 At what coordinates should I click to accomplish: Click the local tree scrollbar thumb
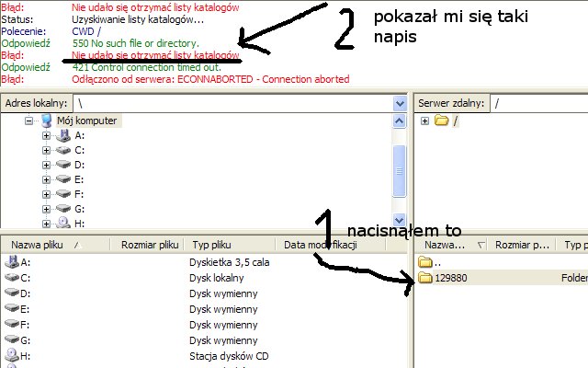pos(400,171)
